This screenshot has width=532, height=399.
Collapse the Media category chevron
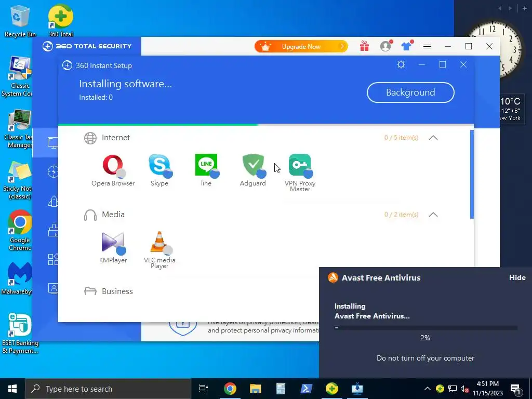[433, 215]
